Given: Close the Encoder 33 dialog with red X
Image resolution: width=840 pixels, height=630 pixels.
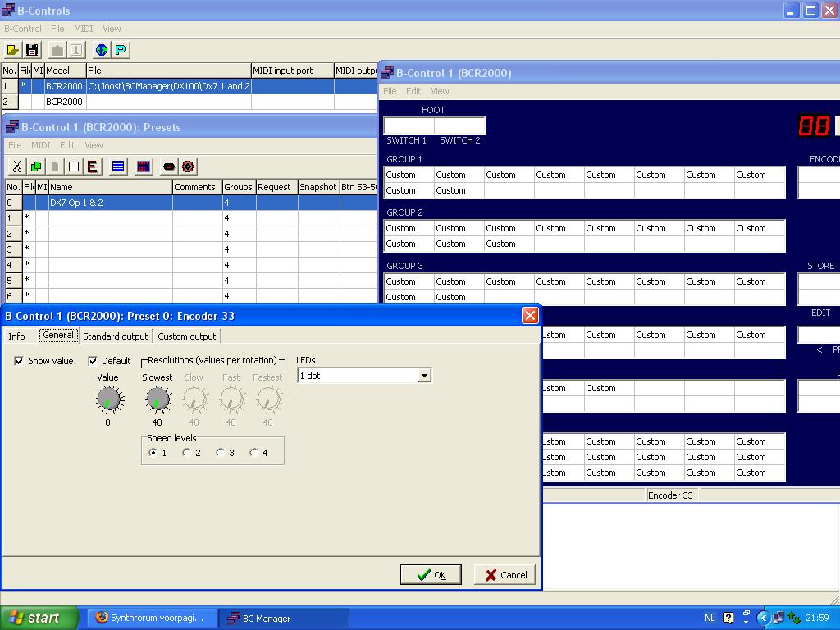Looking at the screenshot, I should [x=529, y=316].
